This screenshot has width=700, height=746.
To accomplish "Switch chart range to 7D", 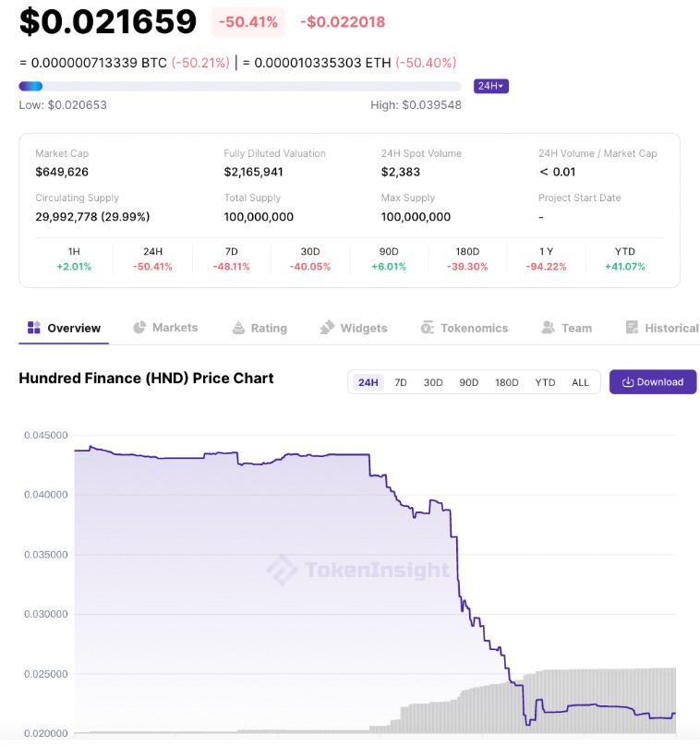I will tap(401, 382).
